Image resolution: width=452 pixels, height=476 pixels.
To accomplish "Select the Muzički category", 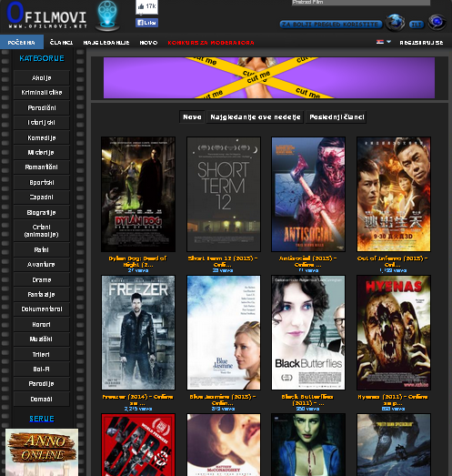I will (x=42, y=339).
